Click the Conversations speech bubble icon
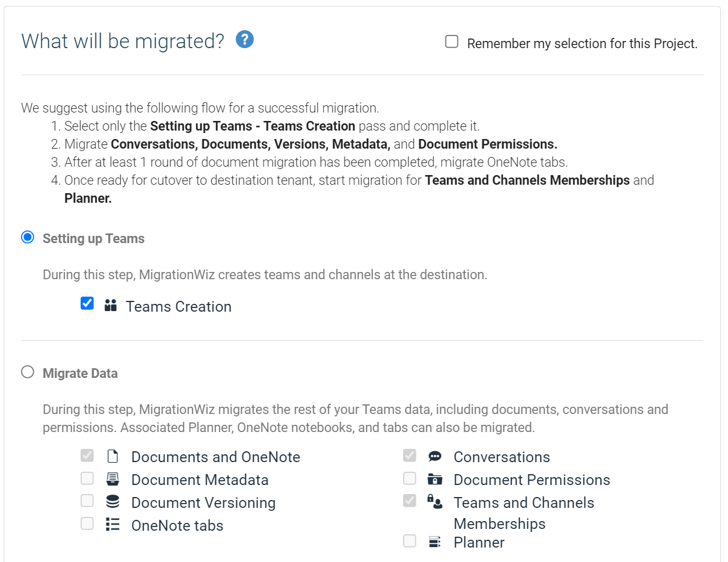Viewport: 728px width, 562px height. pyautogui.click(x=435, y=456)
